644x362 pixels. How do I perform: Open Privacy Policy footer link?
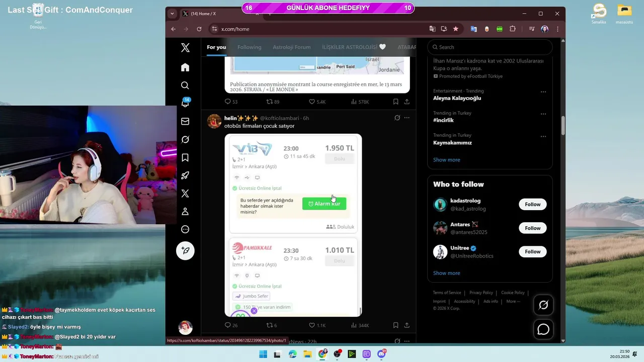pos(481,293)
